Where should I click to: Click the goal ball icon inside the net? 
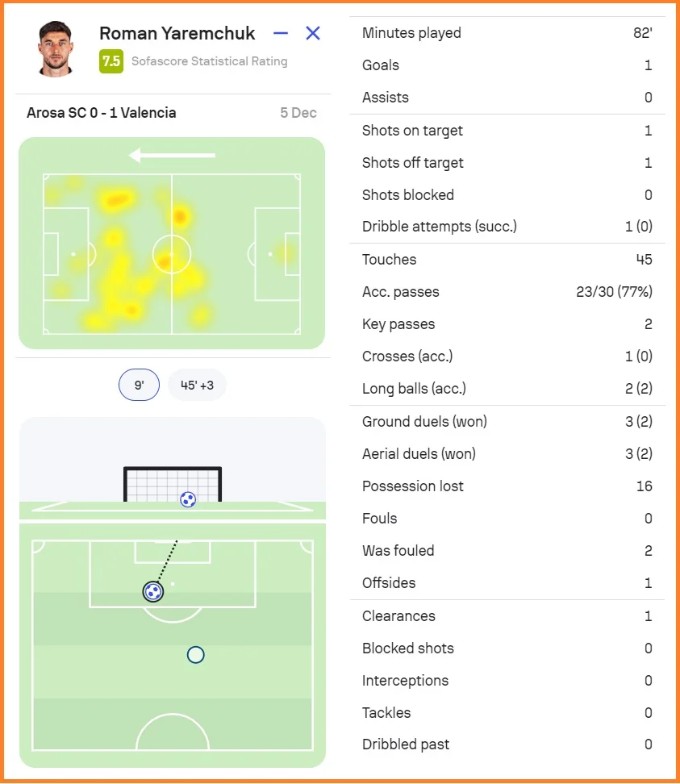[x=188, y=499]
